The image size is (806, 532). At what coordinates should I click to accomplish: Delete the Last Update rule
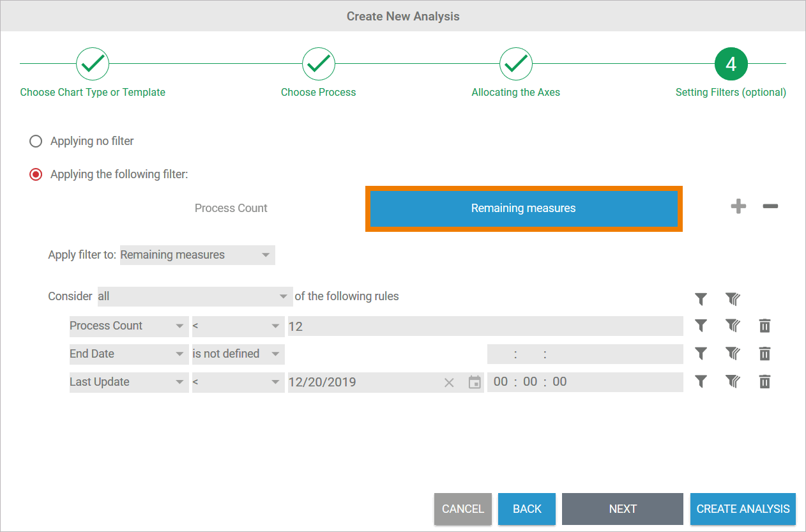click(x=764, y=382)
